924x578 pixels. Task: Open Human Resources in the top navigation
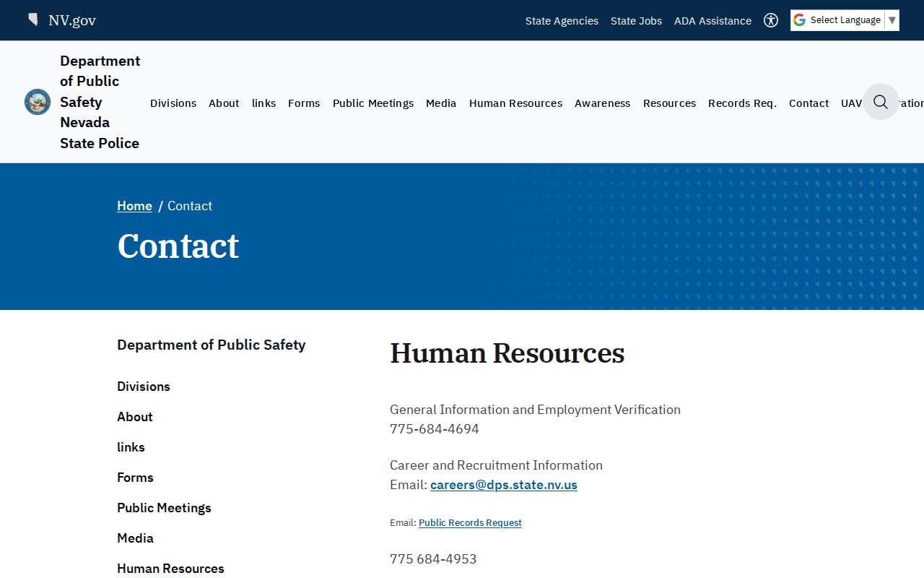pyautogui.click(x=515, y=103)
